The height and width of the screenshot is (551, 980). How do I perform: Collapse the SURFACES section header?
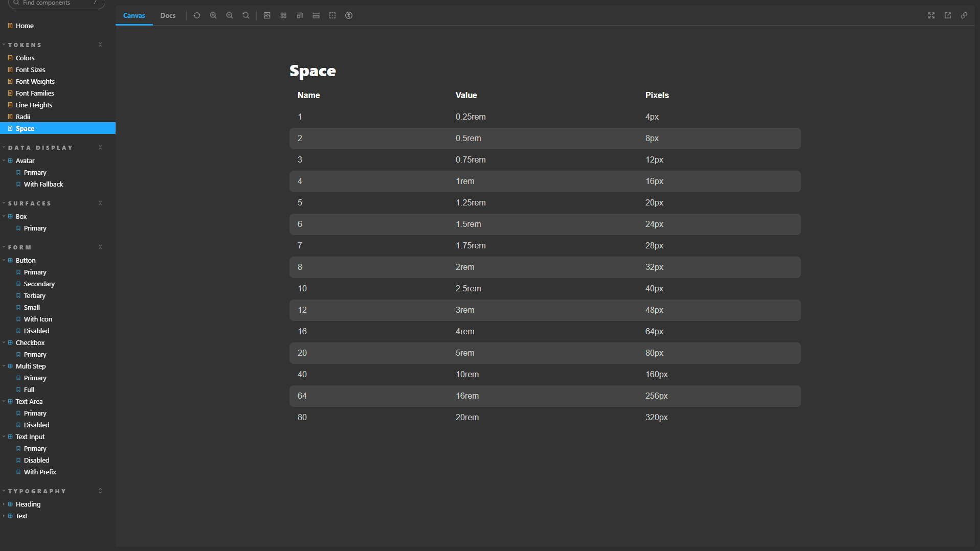click(x=30, y=203)
